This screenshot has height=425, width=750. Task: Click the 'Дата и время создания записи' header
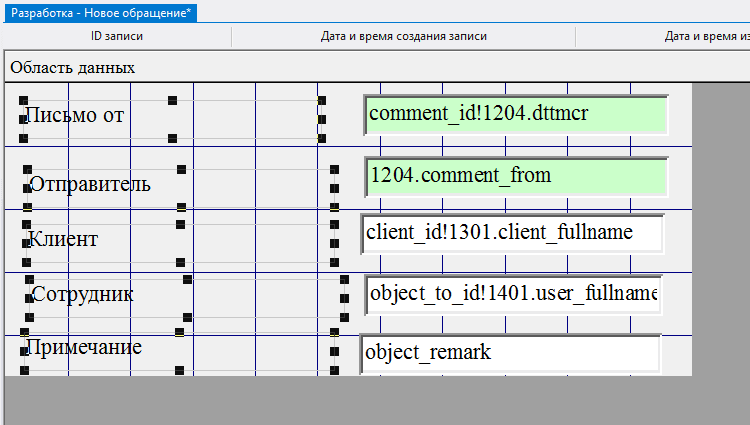tap(403, 37)
